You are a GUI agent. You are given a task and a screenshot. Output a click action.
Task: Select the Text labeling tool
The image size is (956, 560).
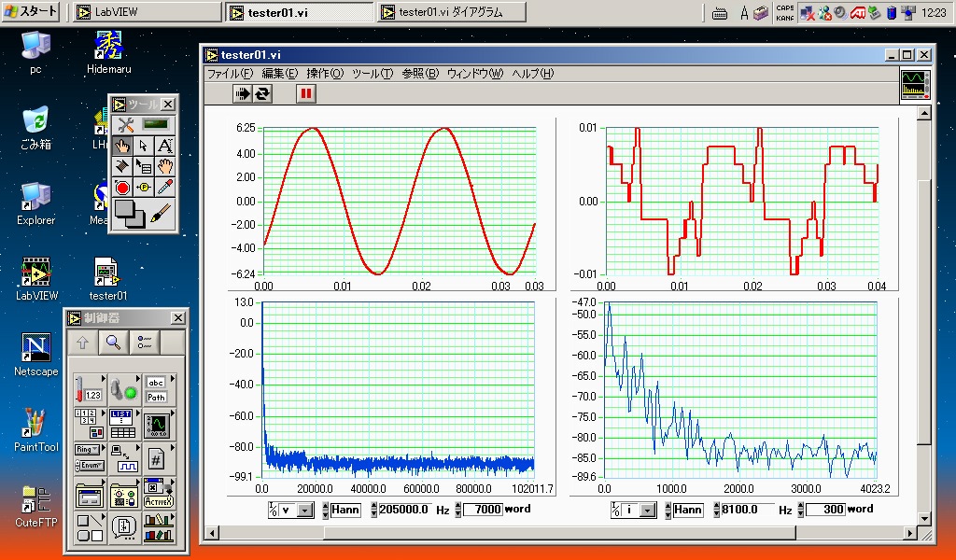164,146
